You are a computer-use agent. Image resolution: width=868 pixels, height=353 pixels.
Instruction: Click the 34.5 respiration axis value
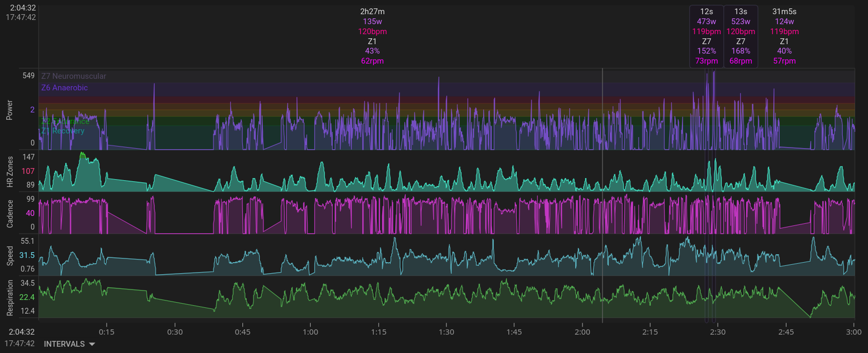pyautogui.click(x=27, y=283)
